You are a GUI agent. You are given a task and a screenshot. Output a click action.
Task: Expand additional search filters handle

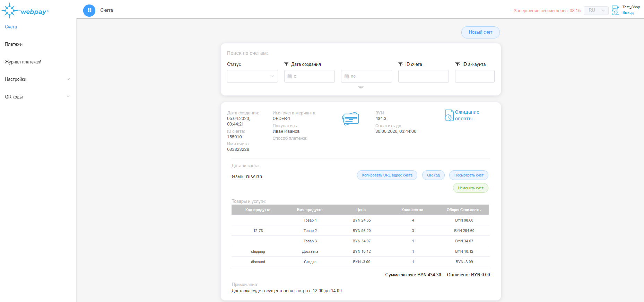click(x=360, y=87)
